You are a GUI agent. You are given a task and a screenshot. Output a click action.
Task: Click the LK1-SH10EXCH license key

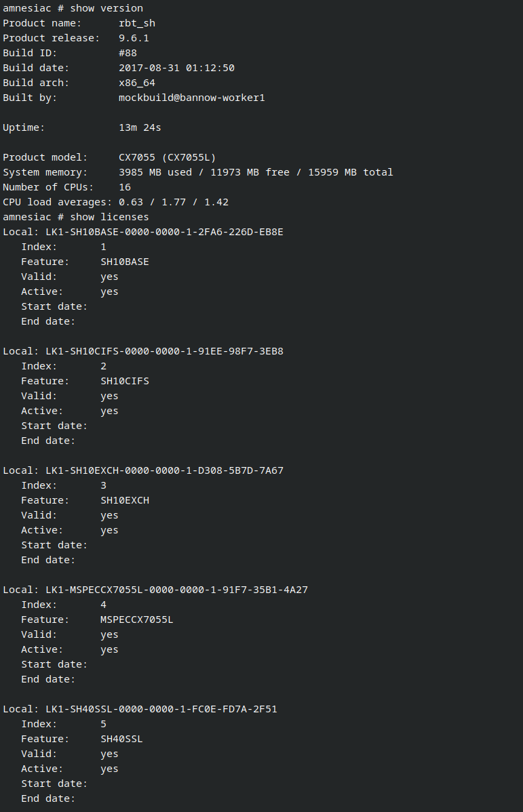(x=164, y=470)
